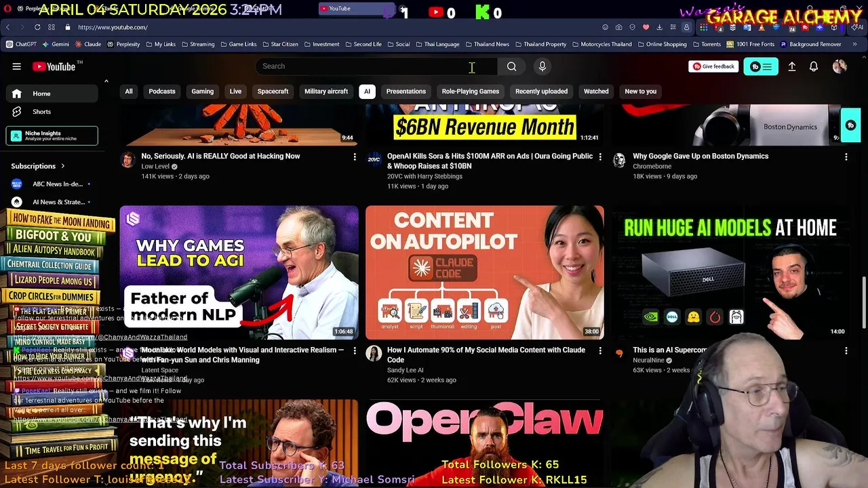Select the Role-Playing Games chip

click(x=471, y=91)
